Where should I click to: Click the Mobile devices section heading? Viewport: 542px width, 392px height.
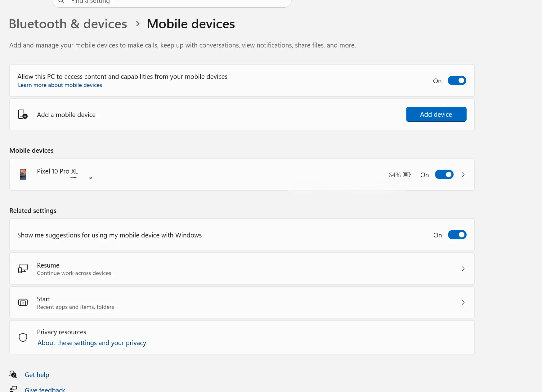coord(31,151)
